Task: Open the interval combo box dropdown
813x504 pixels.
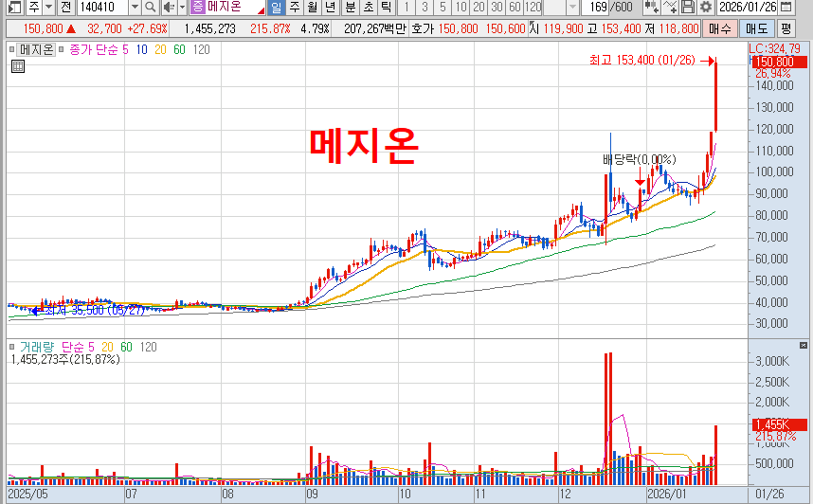Action: coord(572,8)
